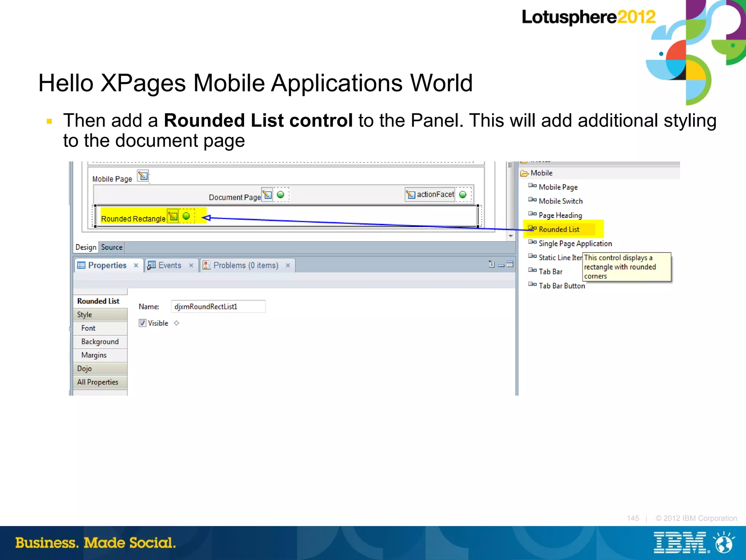Click the Name input field

coord(218,306)
